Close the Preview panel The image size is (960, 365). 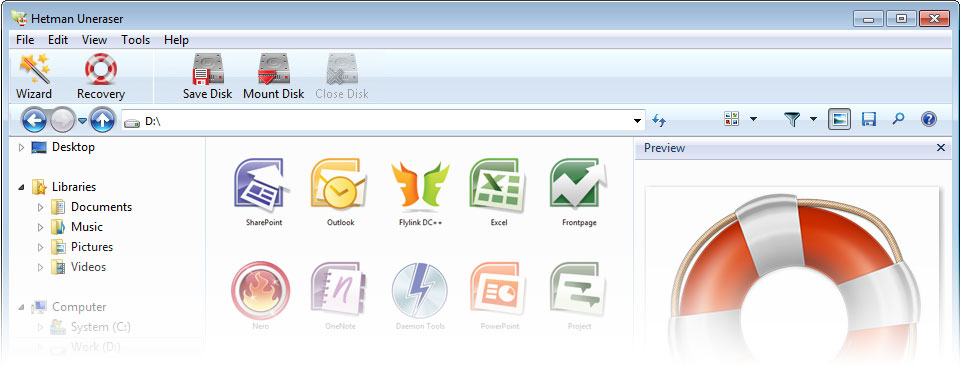point(941,148)
